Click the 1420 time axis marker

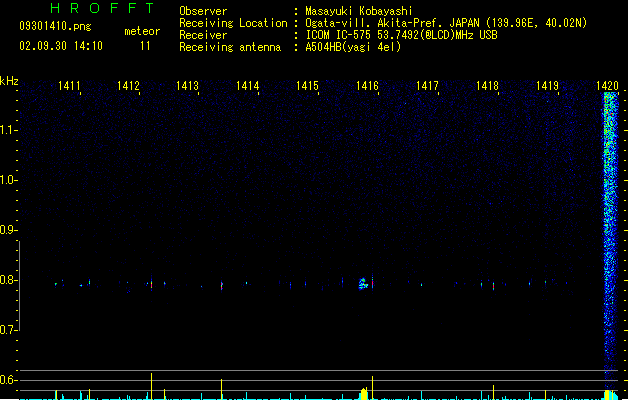click(607, 86)
